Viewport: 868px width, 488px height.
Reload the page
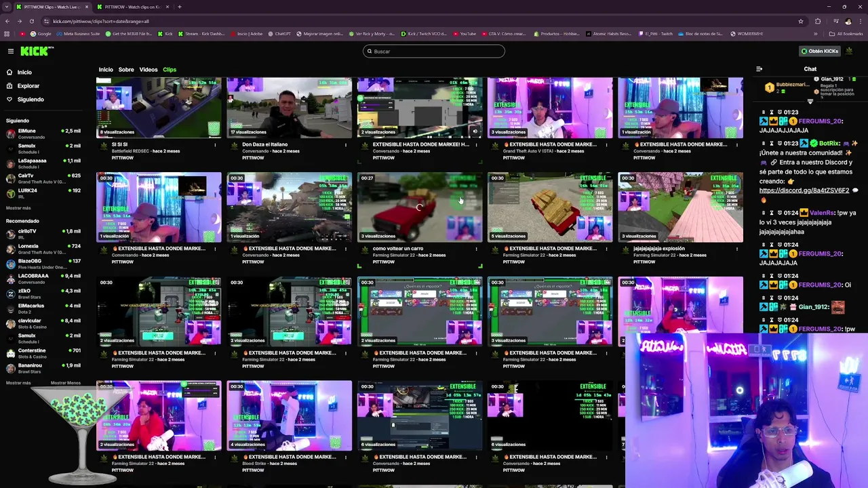tap(31, 21)
